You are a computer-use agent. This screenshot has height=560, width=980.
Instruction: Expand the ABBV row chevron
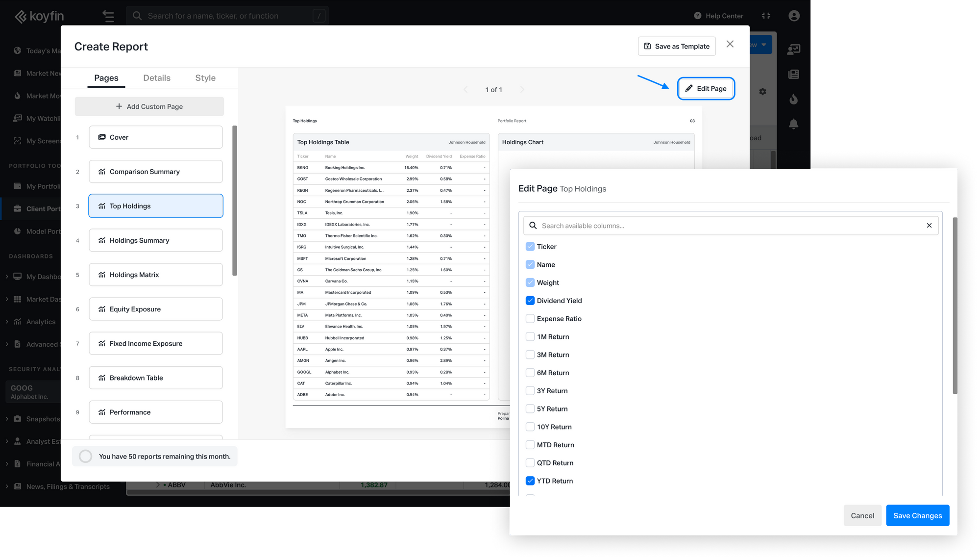coord(158,485)
